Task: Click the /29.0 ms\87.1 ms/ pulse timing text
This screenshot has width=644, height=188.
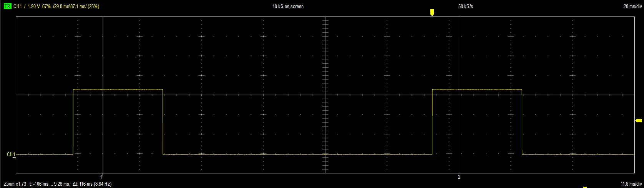Action: [x=70, y=7]
